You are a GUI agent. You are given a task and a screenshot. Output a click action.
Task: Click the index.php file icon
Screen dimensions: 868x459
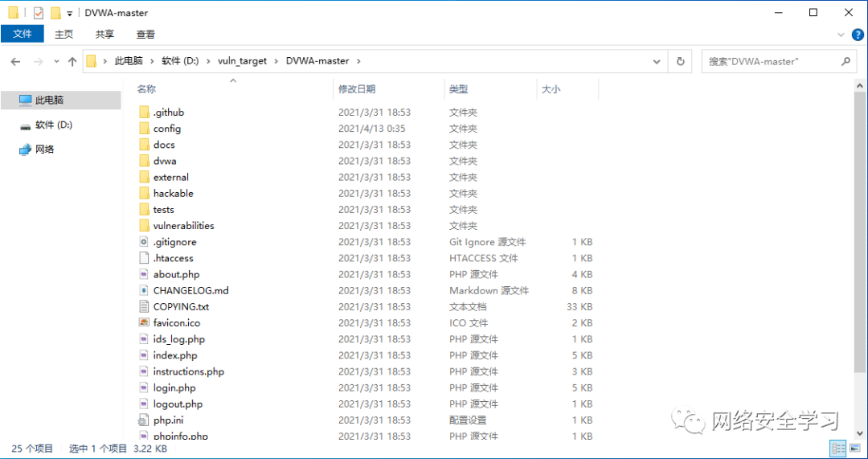pos(144,355)
